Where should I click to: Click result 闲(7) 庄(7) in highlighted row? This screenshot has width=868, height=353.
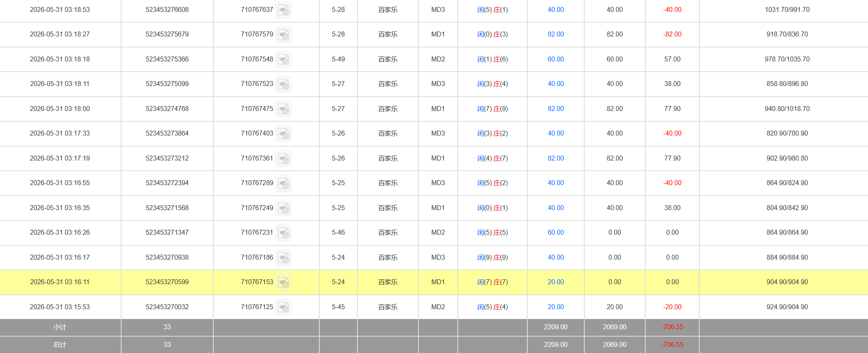pyautogui.click(x=493, y=282)
